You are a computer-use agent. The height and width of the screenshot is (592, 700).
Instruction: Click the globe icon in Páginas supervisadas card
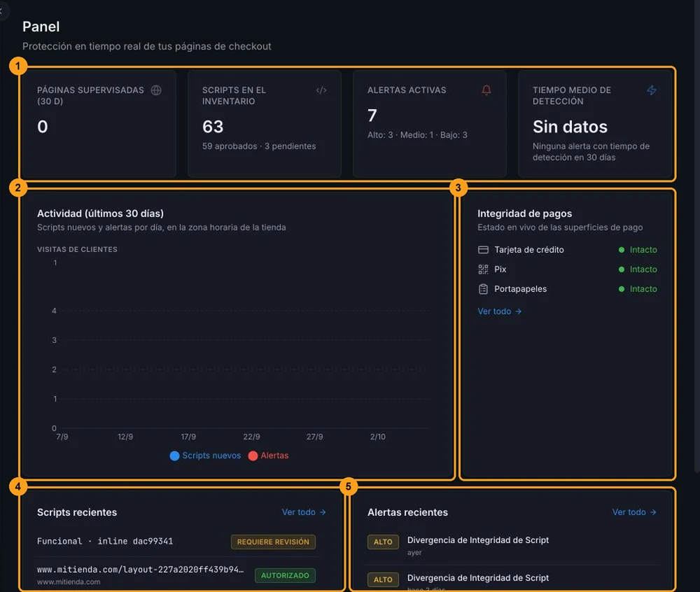(x=156, y=90)
